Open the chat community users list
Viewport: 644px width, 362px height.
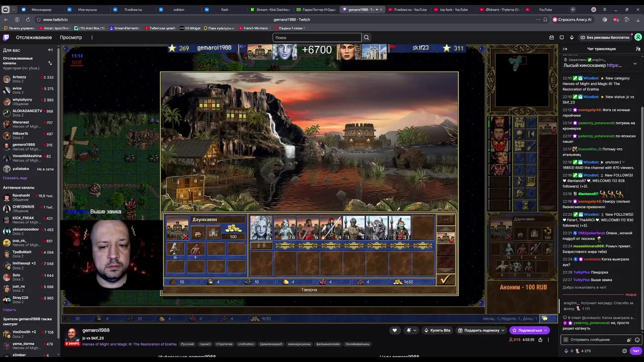638,49
